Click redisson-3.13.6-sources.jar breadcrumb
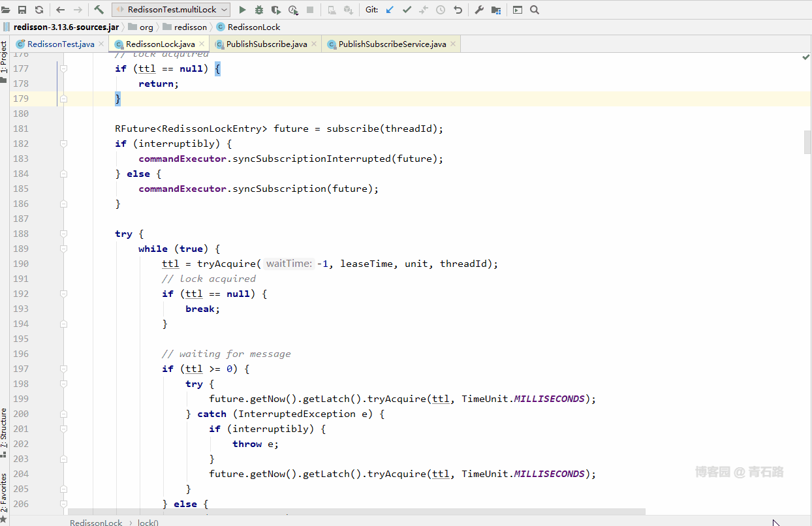 pos(66,27)
